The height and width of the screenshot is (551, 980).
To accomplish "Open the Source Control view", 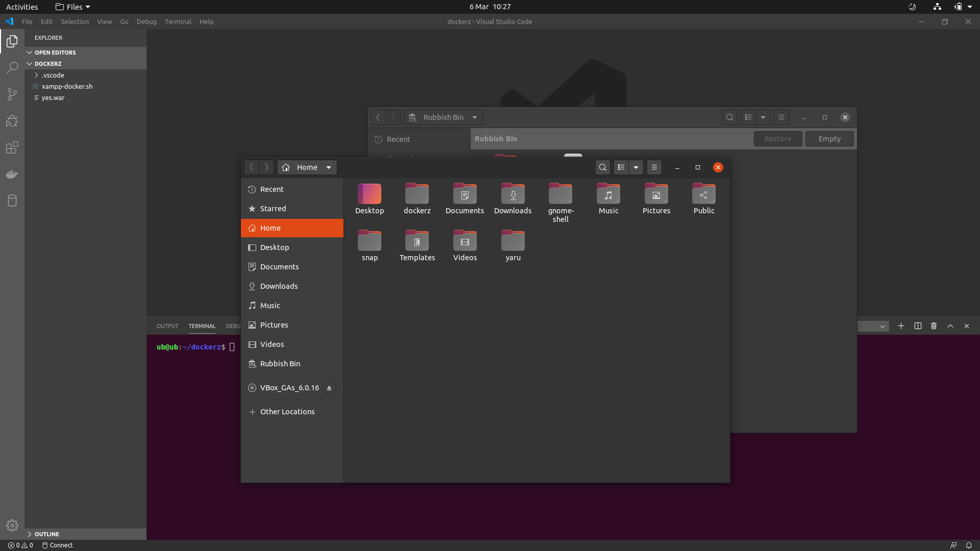I will [12, 94].
